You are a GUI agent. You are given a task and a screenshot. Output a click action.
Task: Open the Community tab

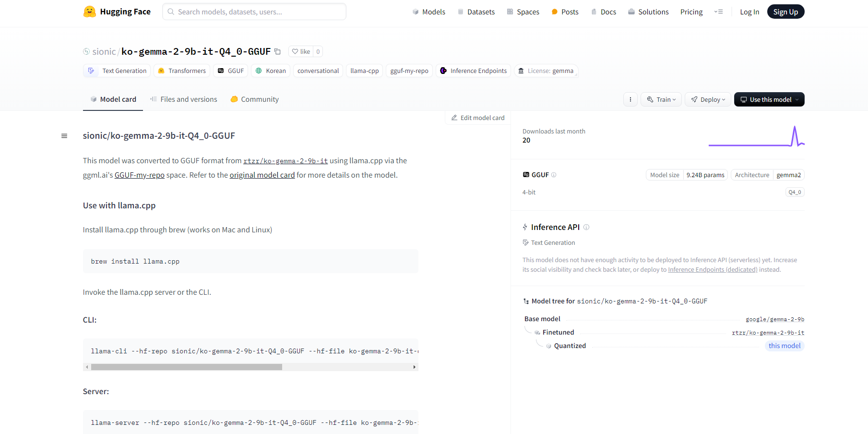tap(255, 99)
